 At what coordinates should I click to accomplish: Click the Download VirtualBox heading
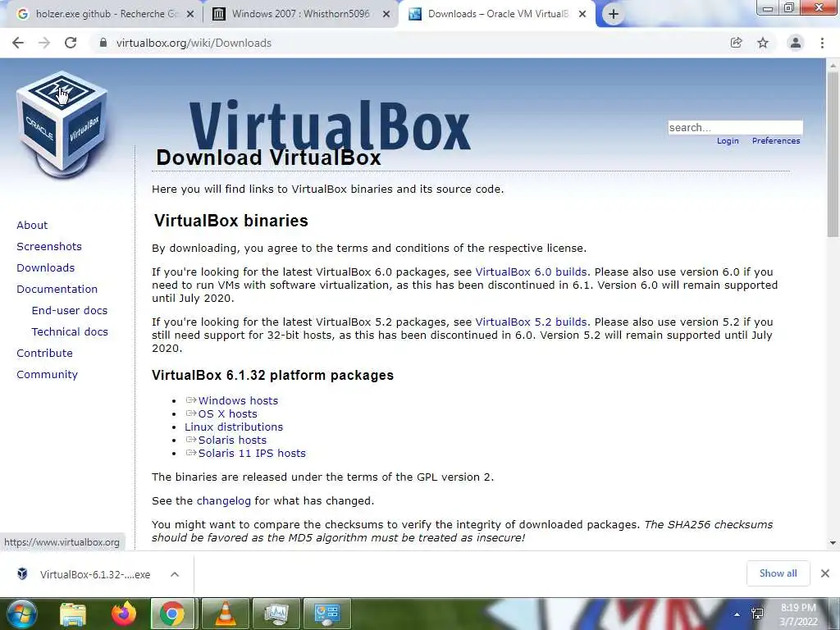point(268,157)
